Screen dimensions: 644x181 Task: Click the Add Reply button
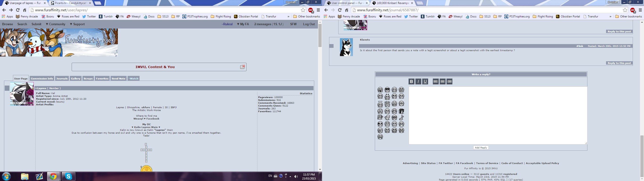(x=481, y=148)
